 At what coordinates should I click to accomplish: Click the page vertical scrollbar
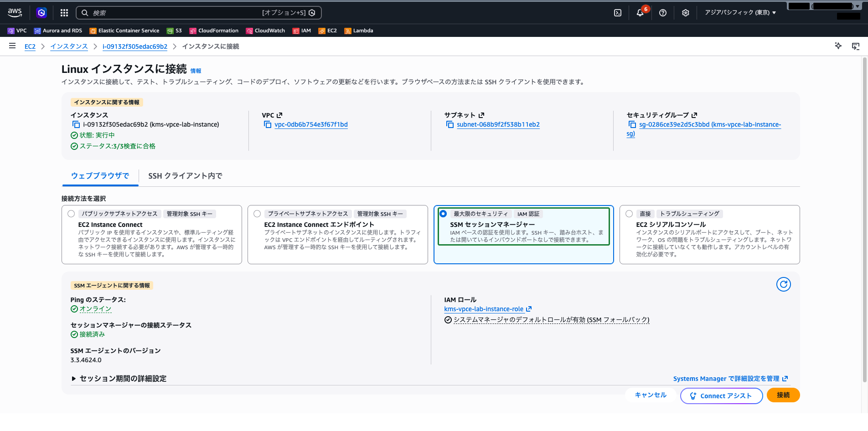click(x=865, y=219)
